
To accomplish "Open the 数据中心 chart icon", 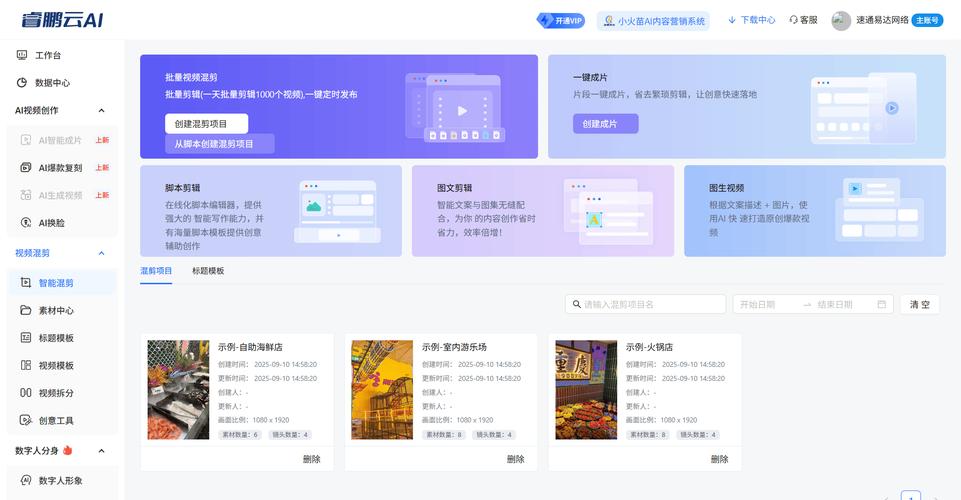I will tap(22, 83).
